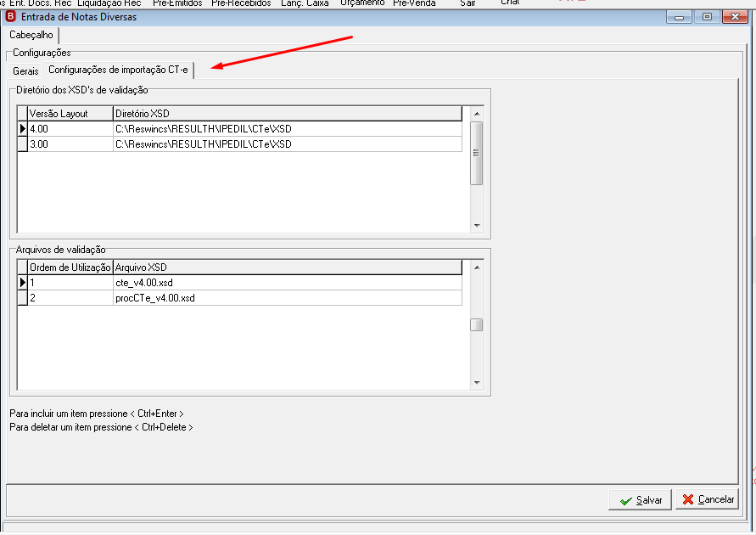
Task: Click the Cancelar button
Action: 708,499
